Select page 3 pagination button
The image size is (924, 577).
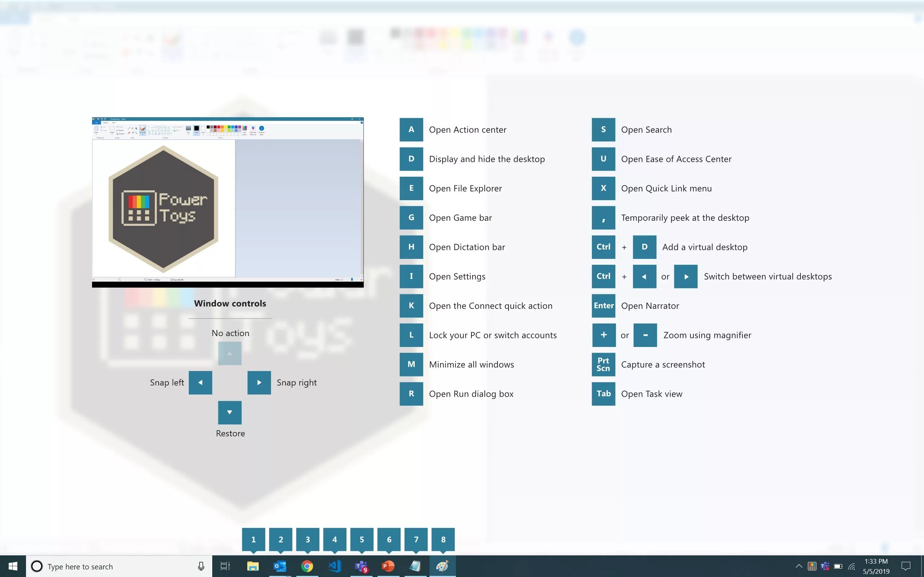(307, 539)
